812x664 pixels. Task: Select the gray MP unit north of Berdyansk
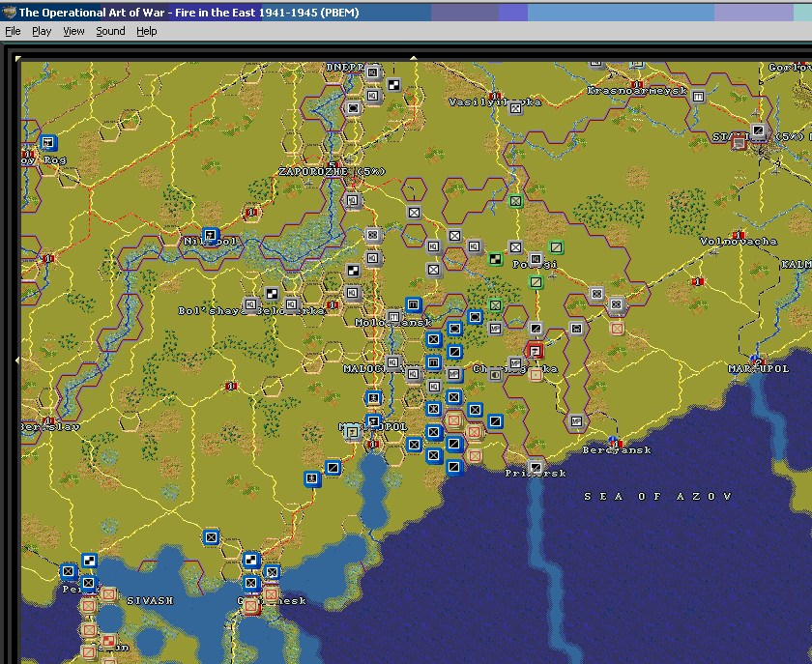point(576,421)
